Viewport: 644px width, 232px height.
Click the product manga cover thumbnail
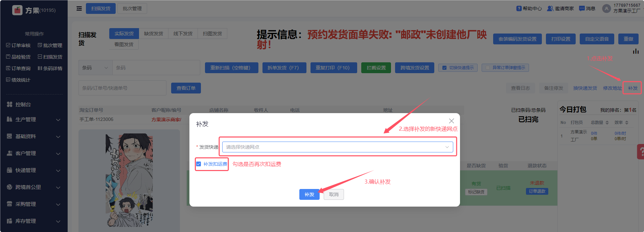click(x=129, y=180)
